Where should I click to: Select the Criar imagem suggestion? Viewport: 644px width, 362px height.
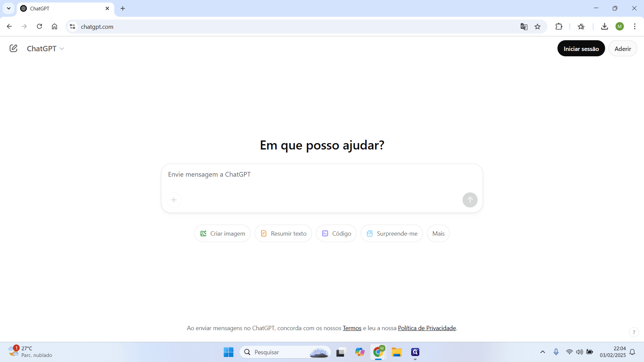tap(222, 234)
